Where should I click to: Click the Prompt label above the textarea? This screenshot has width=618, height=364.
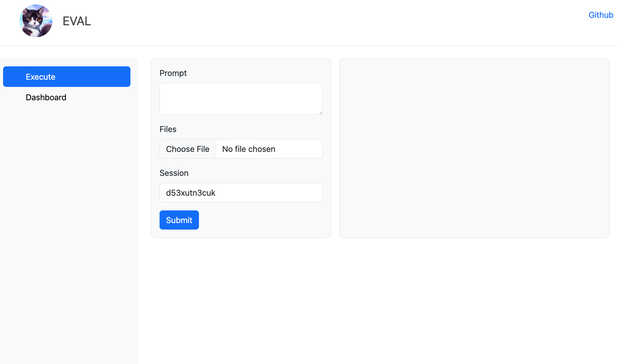pos(173,73)
